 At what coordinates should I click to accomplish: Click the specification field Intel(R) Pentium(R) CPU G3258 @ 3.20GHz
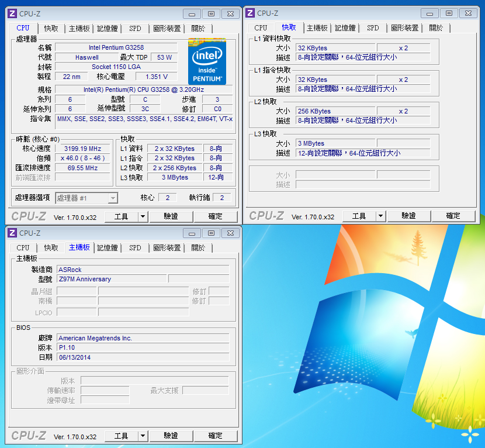tap(144, 89)
